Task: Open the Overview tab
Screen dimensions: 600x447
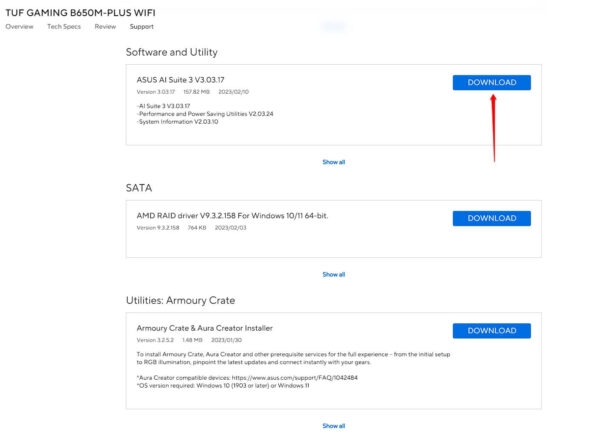Action: coord(19,27)
